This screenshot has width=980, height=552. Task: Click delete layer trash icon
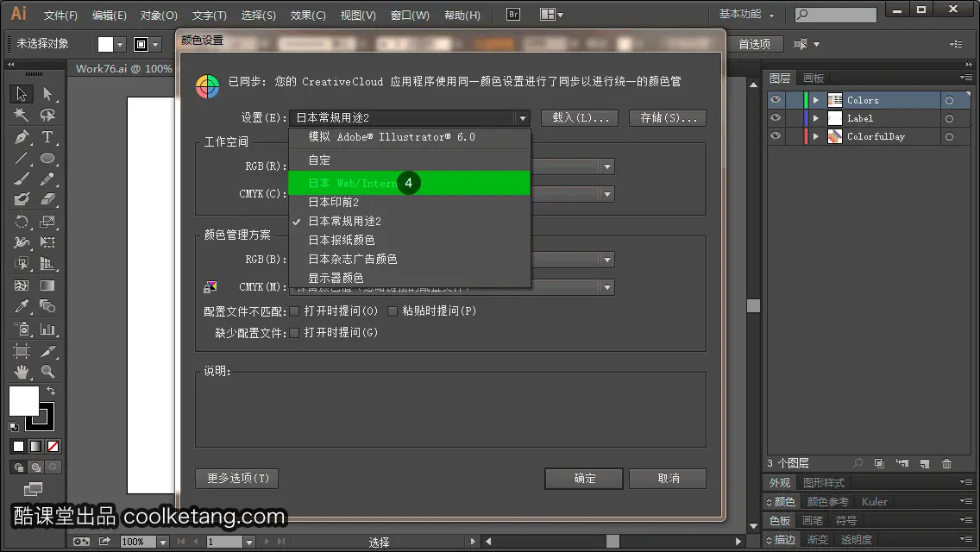[x=946, y=463]
